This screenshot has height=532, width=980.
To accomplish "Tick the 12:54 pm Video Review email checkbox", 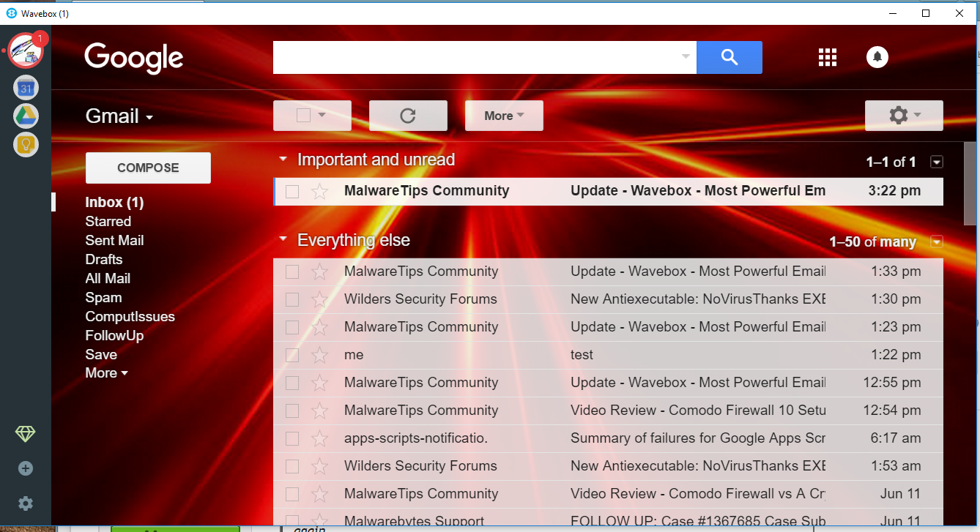I will (x=292, y=411).
